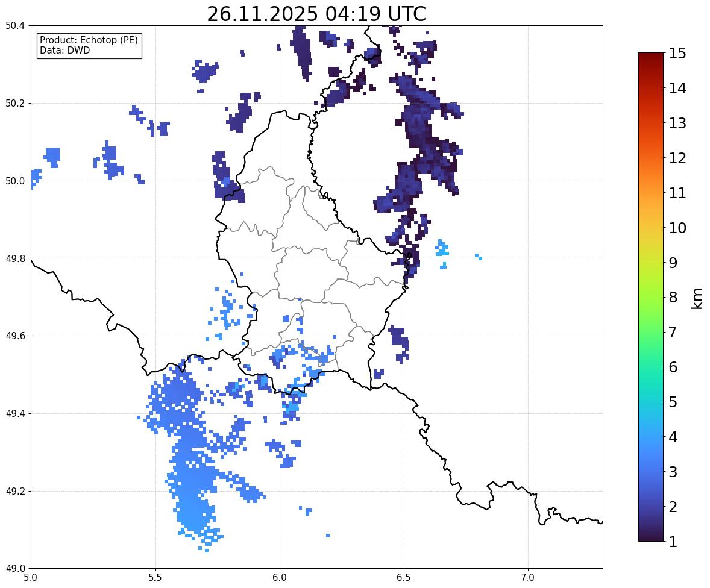The height and width of the screenshot is (588, 710).
Task: Click the colorbar tick label 6
Action: [x=673, y=367]
